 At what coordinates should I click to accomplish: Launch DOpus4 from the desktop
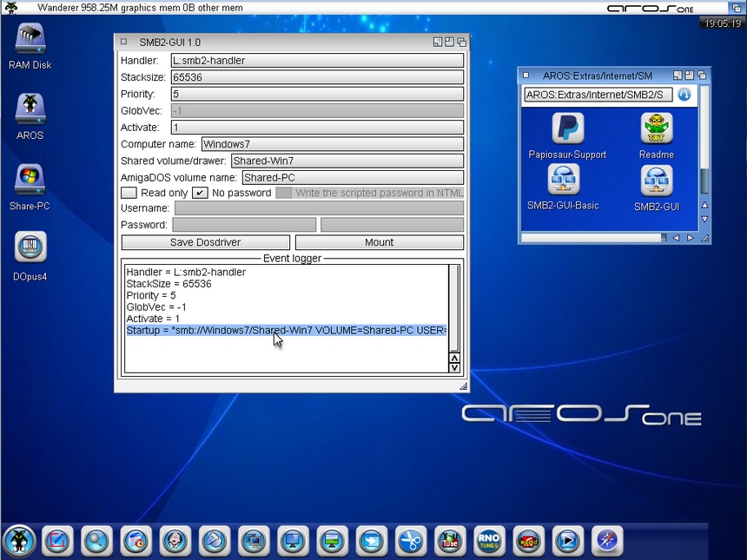pos(30,248)
